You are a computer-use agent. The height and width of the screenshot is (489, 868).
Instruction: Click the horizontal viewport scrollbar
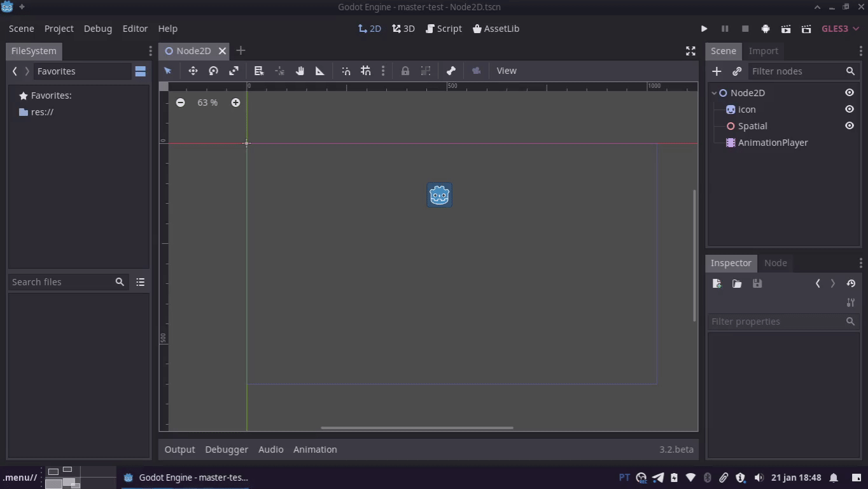417,428
